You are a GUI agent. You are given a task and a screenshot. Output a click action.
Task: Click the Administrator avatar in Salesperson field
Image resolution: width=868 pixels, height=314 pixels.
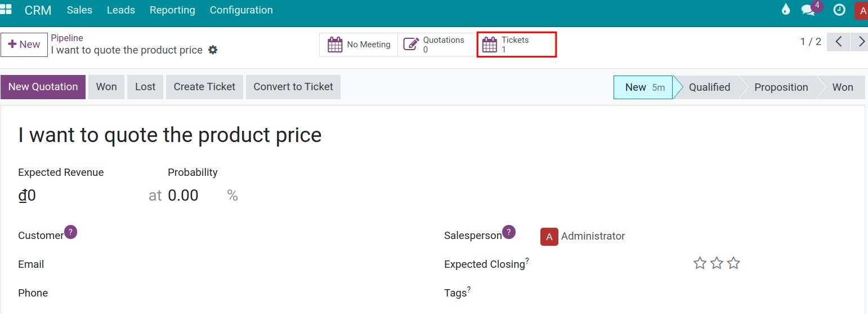coord(549,237)
